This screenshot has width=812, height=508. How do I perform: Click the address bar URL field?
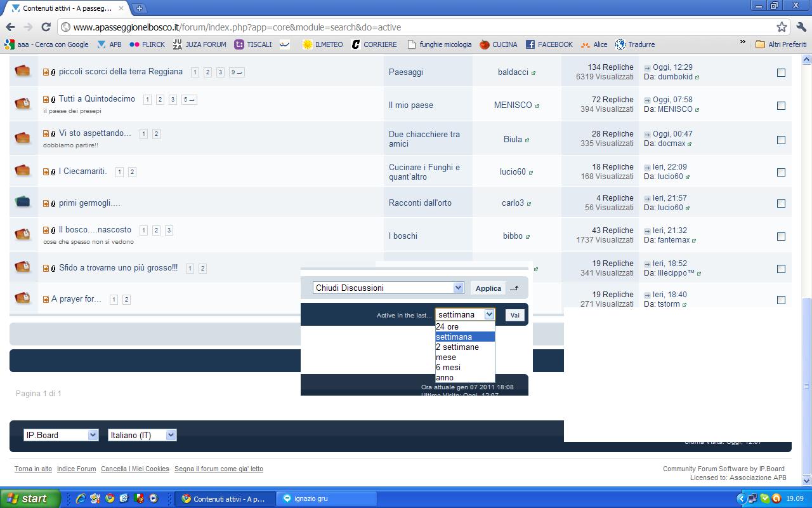coord(412,27)
